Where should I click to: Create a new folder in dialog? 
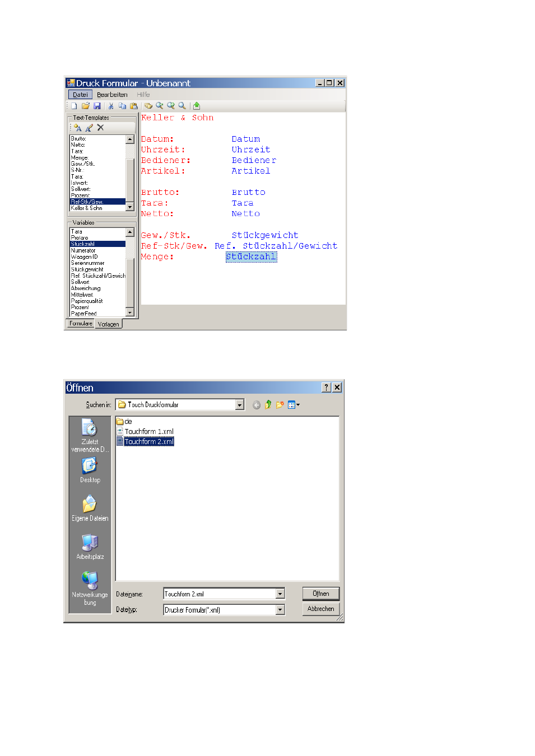(280, 405)
